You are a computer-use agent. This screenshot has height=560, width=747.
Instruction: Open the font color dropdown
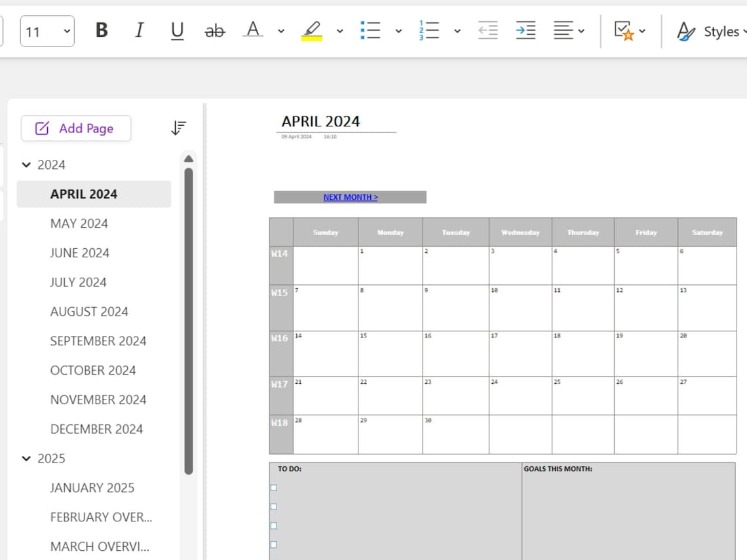point(281,31)
